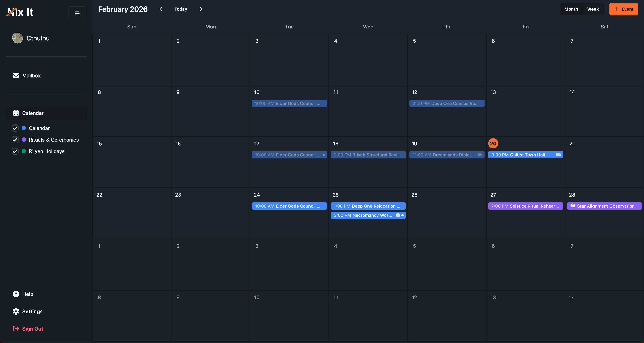Create a new event with + Event
Image resolution: width=644 pixels, height=343 pixels.
(x=623, y=9)
